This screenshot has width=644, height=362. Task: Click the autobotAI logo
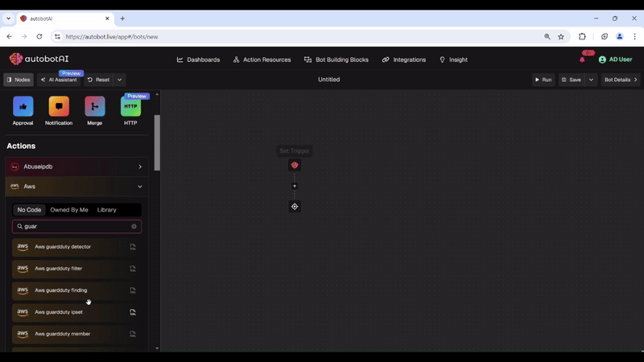coord(39,59)
